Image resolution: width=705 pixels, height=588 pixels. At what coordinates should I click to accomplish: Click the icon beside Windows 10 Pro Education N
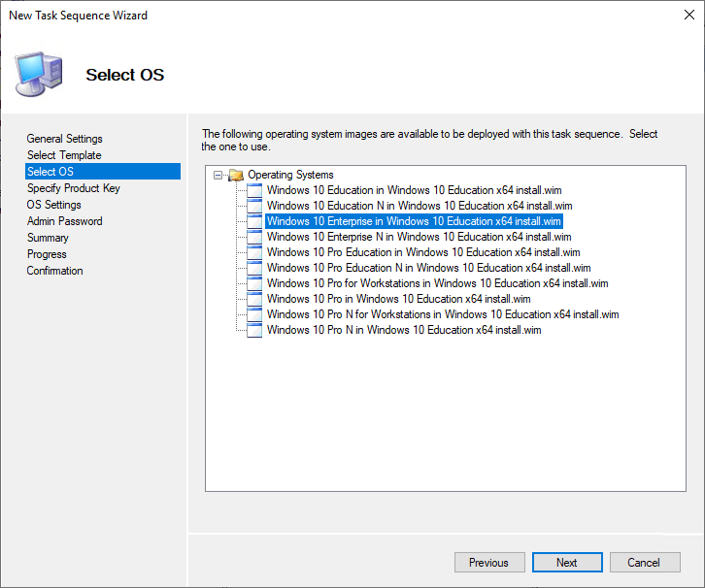pyautogui.click(x=254, y=268)
